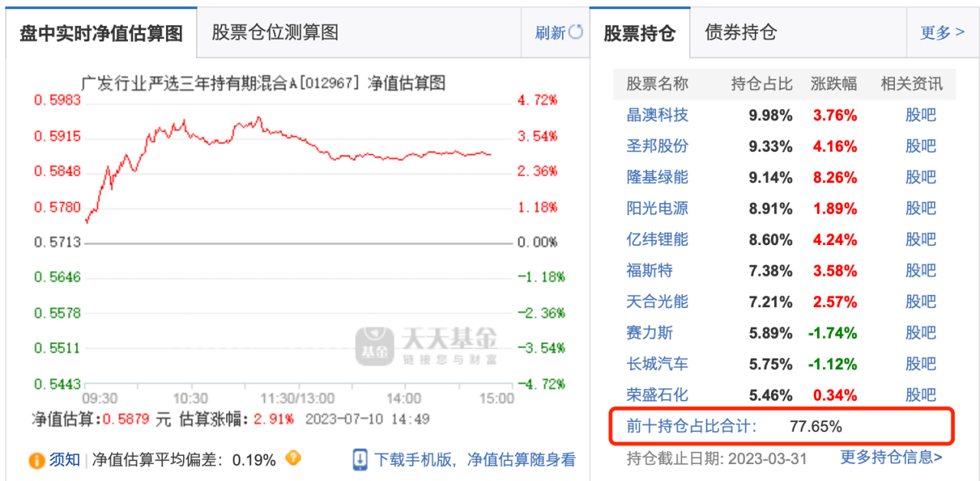The height and width of the screenshot is (481, 980).
Task: Open the 亿纬锂能 stock page
Action: tap(657, 239)
